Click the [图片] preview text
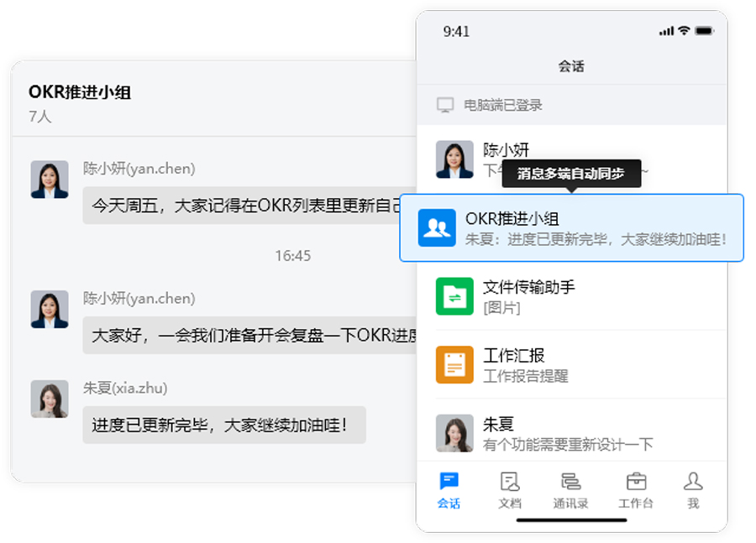Screen dimensions: 756x543 (501, 307)
